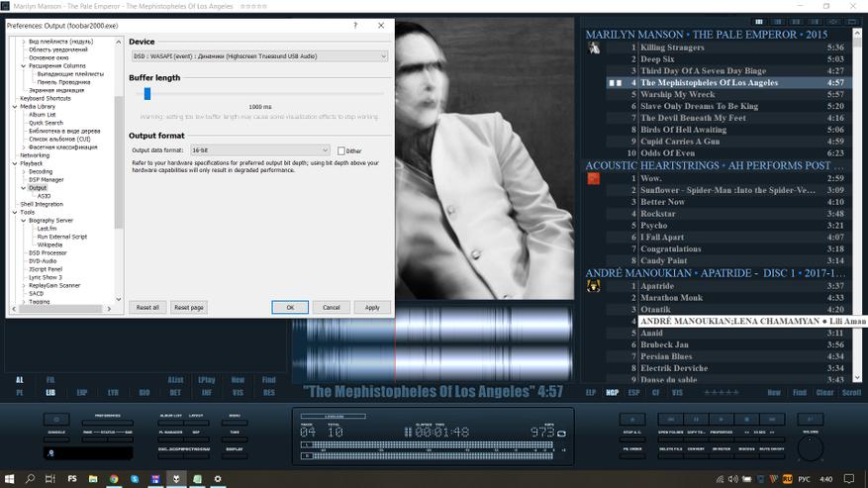868x488 pixels.
Task: Open File Explorer from the taskbar
Action: click(93, 478)
